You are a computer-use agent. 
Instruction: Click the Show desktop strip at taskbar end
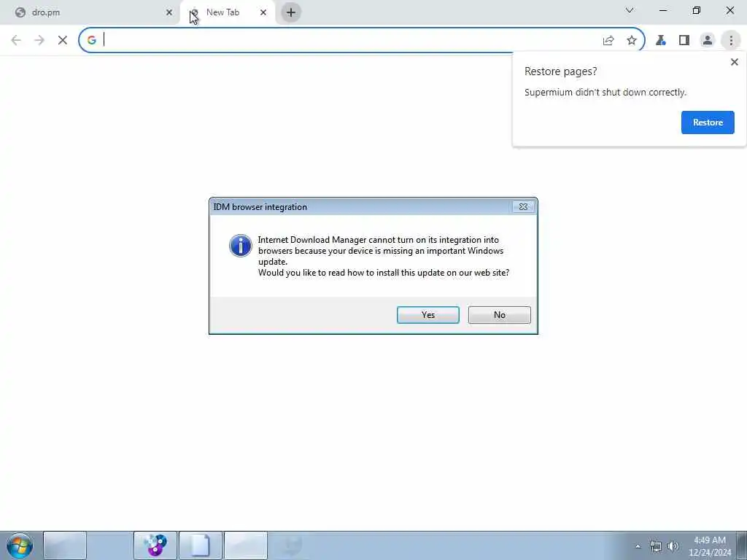(742, 545)
